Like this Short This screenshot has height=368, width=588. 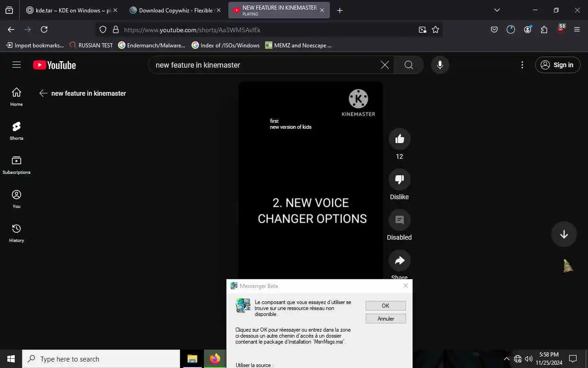tap(400, 139)
